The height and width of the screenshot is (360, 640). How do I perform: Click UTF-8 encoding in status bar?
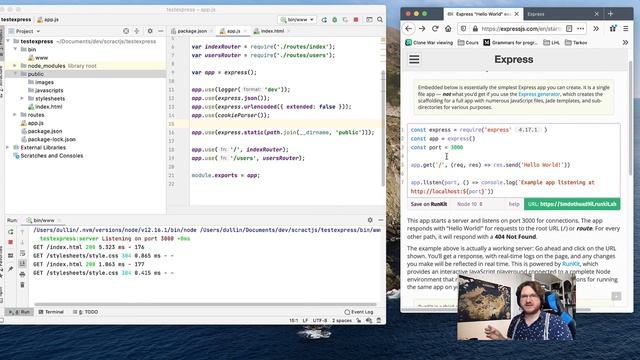point(320,321)
